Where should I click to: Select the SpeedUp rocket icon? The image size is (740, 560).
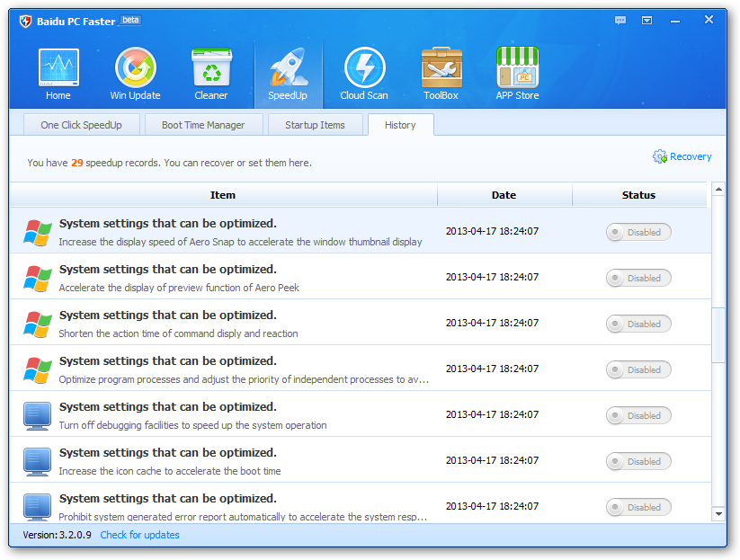coord(288,67)
